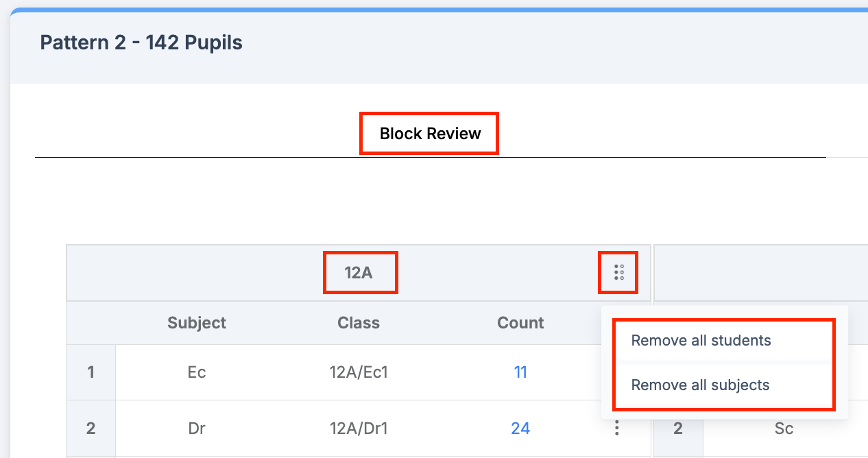Screen dimensions: 868x458
Task: Open the vertical three-dot menu under the popup
Action: [x=616, y=428]
